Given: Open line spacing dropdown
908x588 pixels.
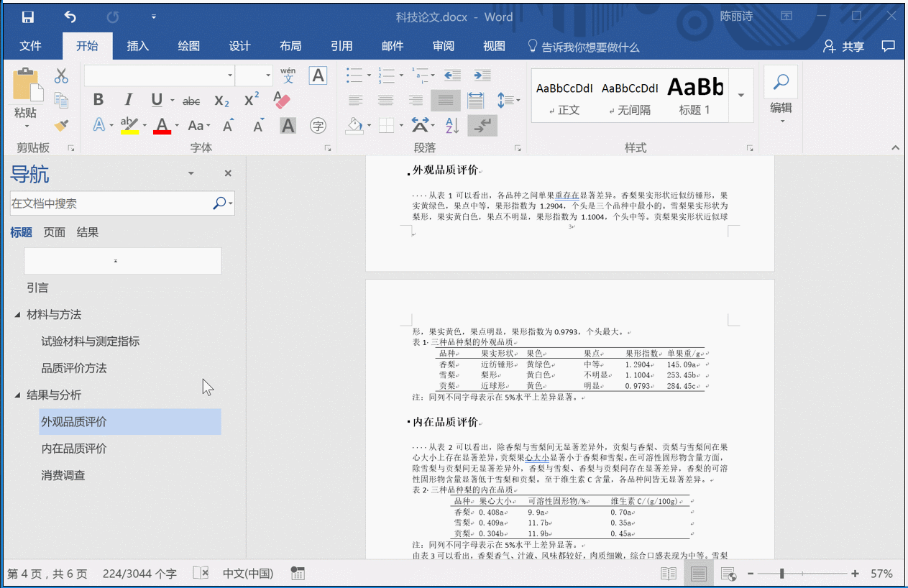Looking at the screenshot, I should 508,101.
